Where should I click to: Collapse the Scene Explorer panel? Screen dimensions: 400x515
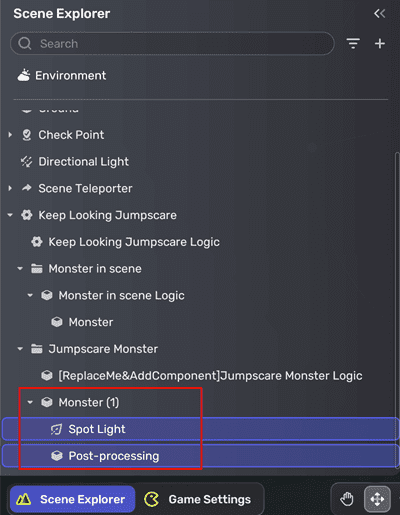coord(379,14)
